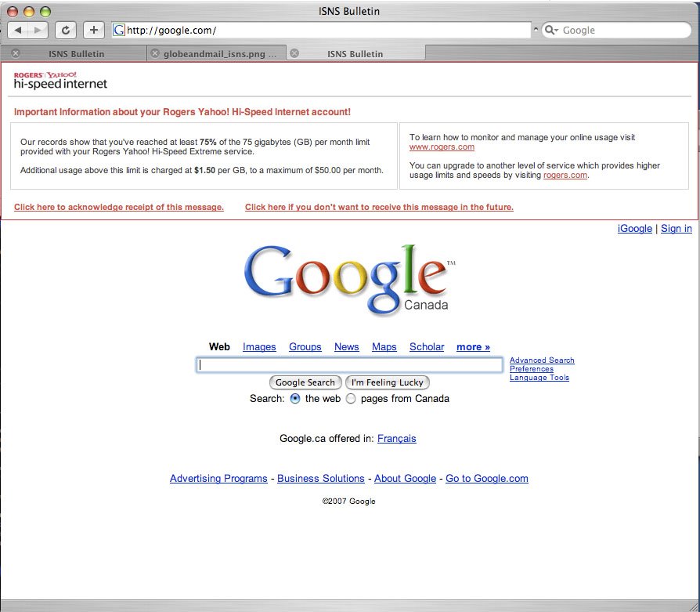This screenshot has height=612, width=700.
Task: Expand the 'more »' services menu
Action: pyautogui.click(x=473, y=347)
